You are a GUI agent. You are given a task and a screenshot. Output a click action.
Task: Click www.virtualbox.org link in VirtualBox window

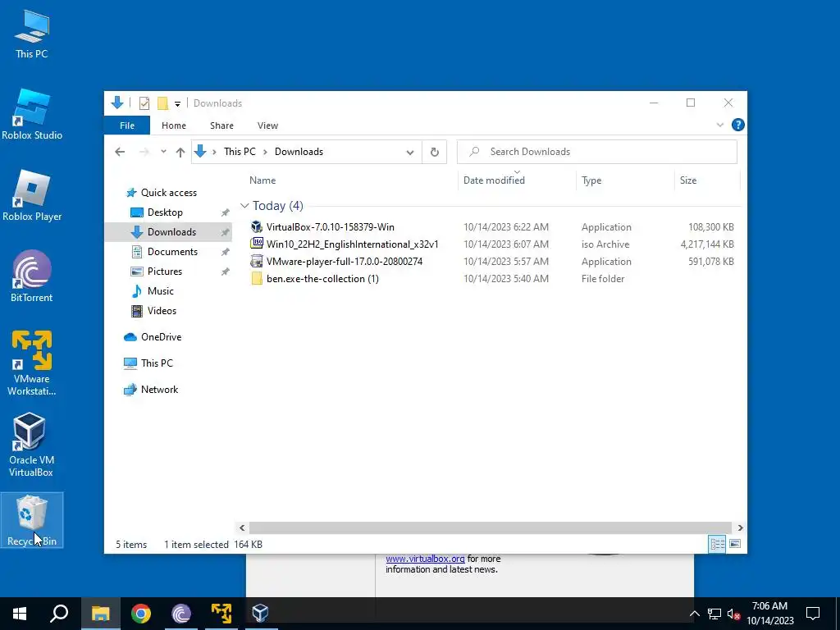[426, 559]
